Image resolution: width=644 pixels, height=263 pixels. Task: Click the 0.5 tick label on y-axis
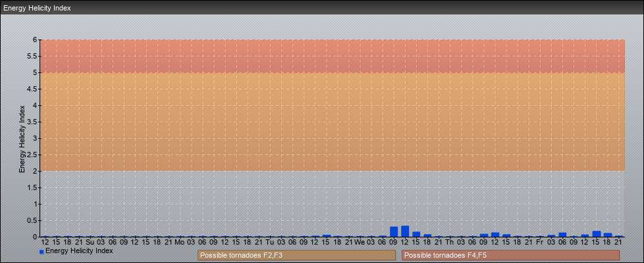[x=33, y=220]
